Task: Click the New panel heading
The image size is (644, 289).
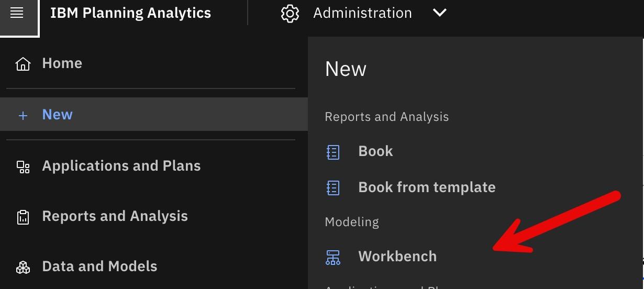Action: pos(346,69)
